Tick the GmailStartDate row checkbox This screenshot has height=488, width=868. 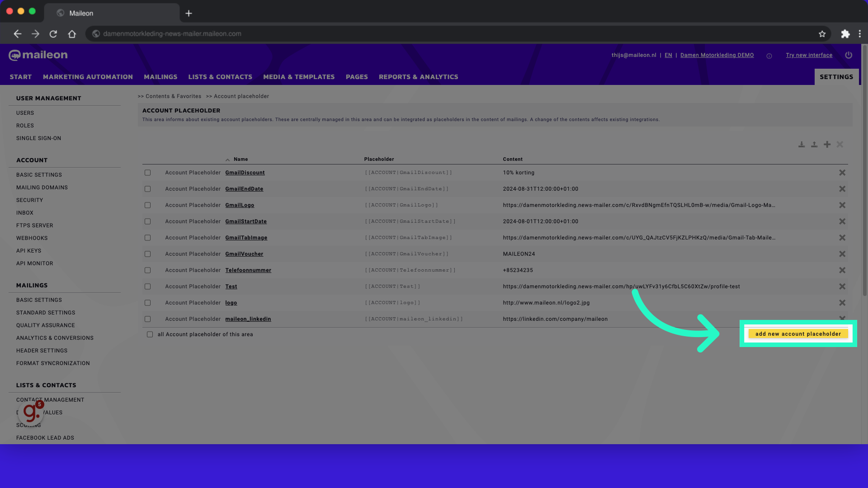pos(147,221)
